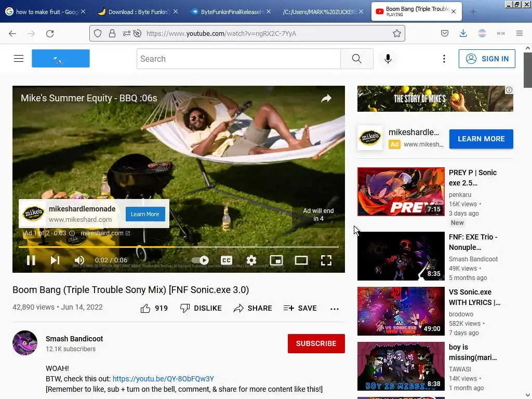Click The Story of Mike's banner ad
Viewport: 532px width, 399px height.
pos(435,99)
